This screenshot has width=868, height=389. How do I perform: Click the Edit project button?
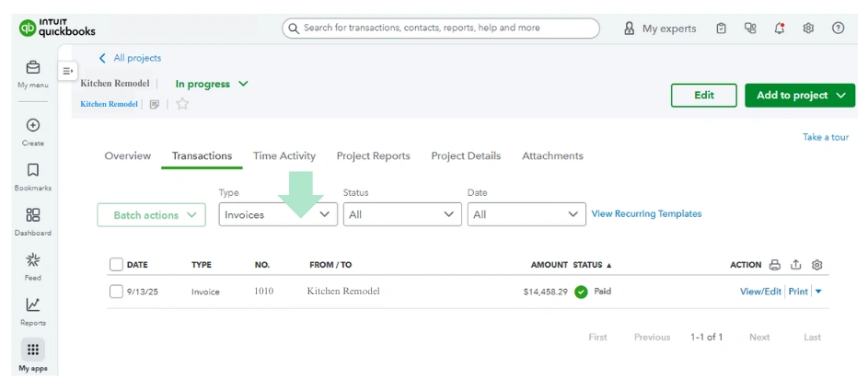(x=703, y=95)
